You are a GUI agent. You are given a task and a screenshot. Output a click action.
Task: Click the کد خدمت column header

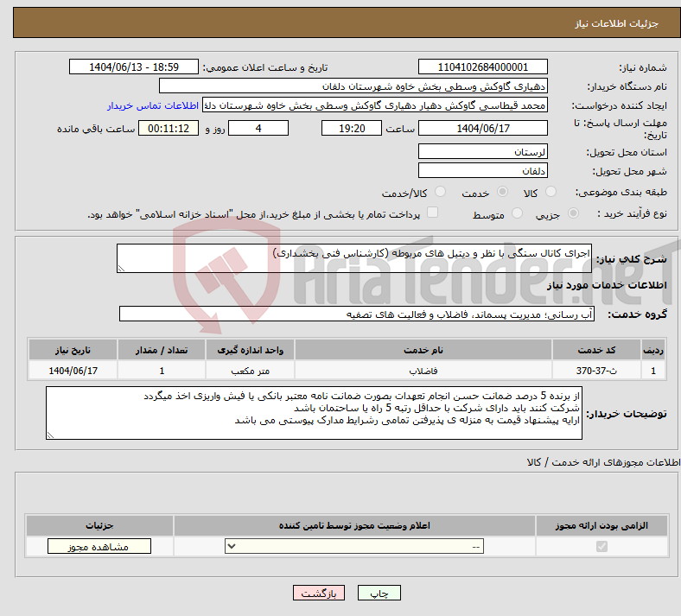click(597, 350)
